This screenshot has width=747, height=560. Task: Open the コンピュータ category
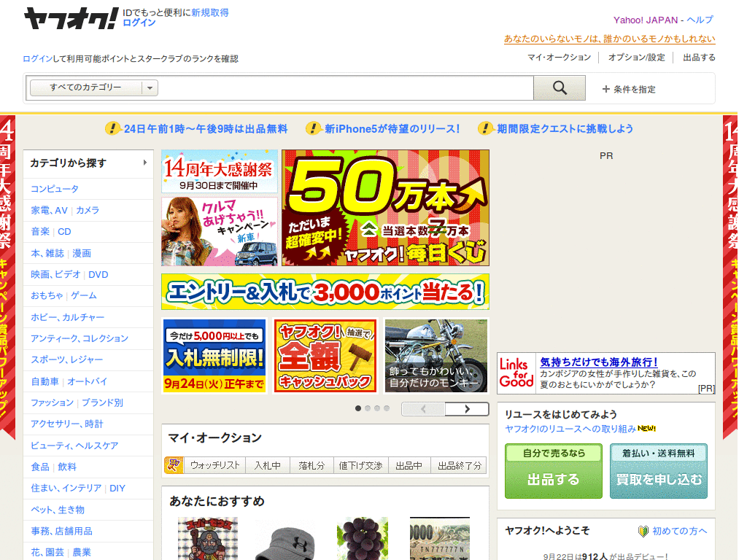[x=55, y=189]
